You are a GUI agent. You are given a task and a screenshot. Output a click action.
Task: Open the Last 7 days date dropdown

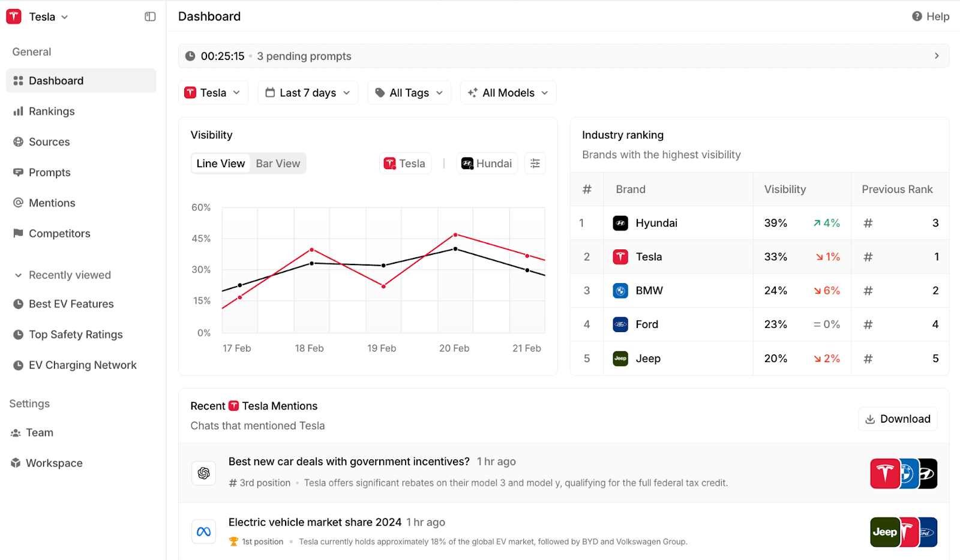click(x=307, y=92)
